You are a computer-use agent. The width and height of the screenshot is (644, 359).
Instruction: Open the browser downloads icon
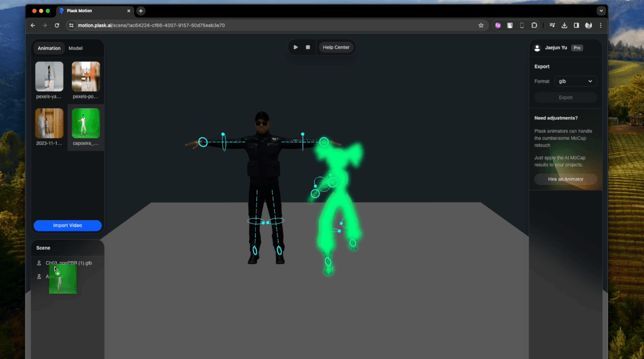pos(565,25)
